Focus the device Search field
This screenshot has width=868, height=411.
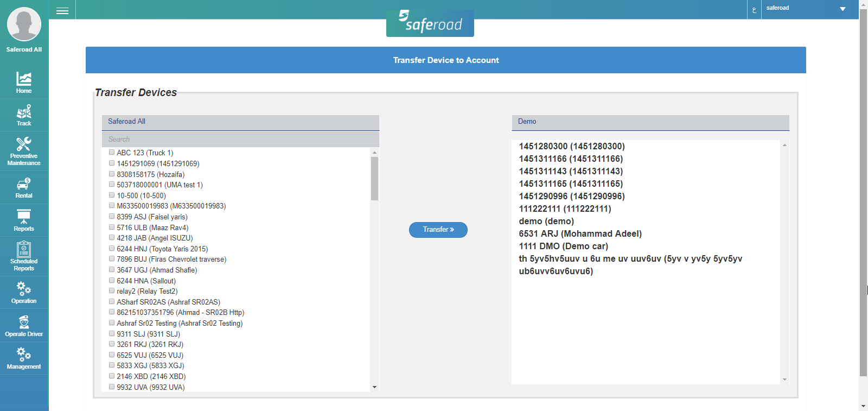240,140
